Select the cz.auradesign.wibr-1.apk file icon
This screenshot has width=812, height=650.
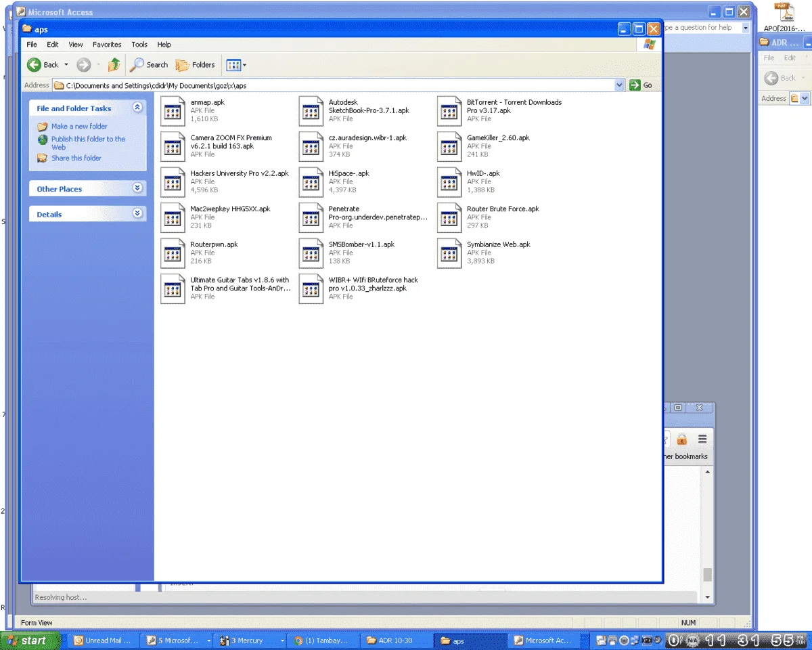311,146
